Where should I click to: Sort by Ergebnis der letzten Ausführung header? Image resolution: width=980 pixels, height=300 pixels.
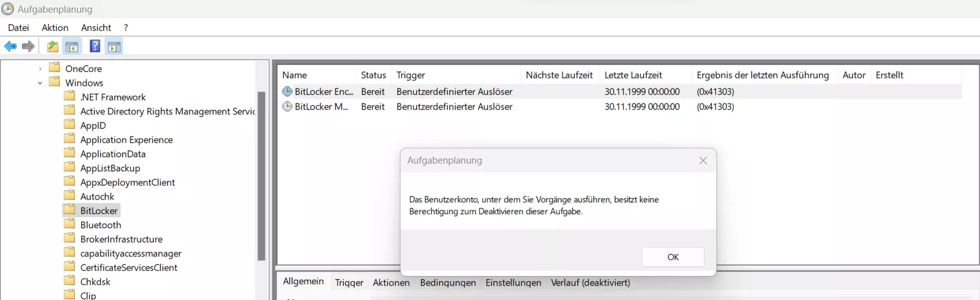[764, 75]
